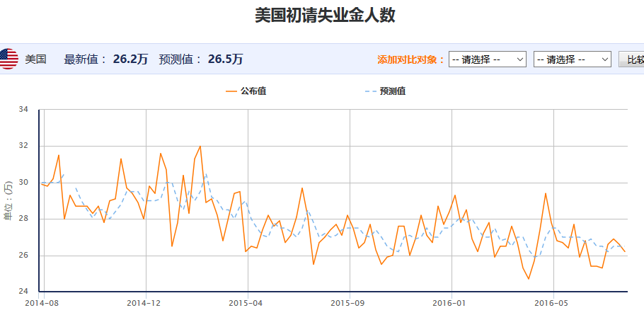Click the y-axis value 24

(23, 292)
